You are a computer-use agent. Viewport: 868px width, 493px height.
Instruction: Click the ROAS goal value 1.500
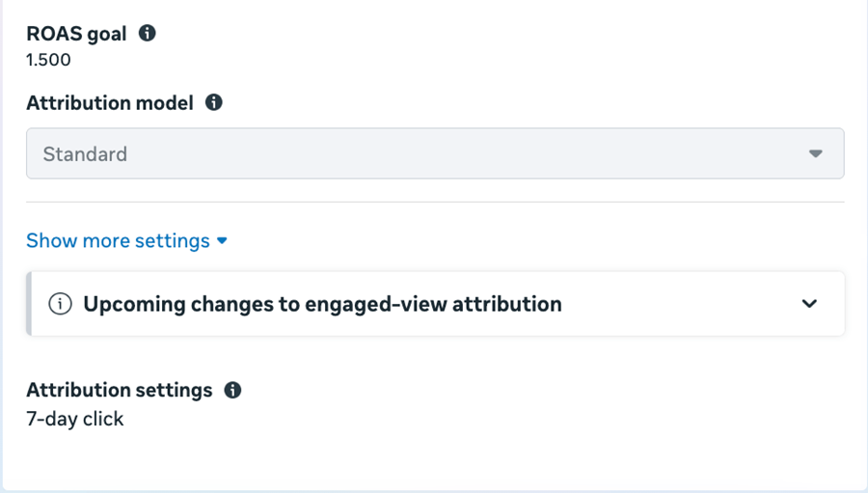click(48, 60)
